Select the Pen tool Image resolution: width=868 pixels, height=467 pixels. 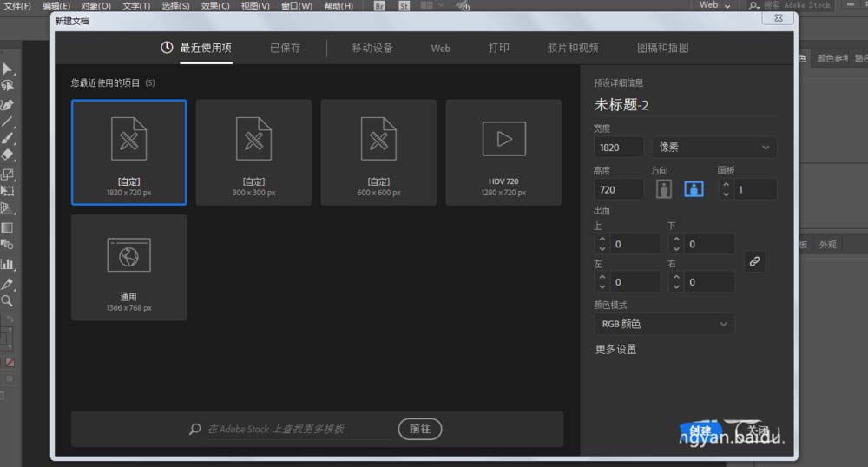coord(7,104)
